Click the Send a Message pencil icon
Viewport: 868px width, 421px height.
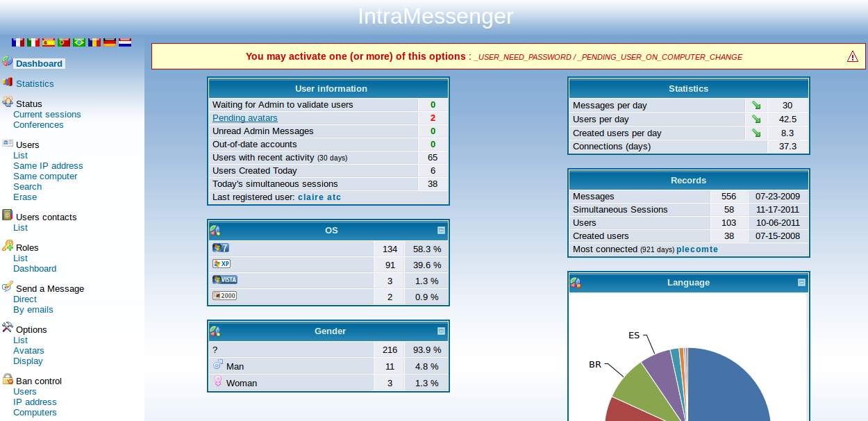(8, 287)
